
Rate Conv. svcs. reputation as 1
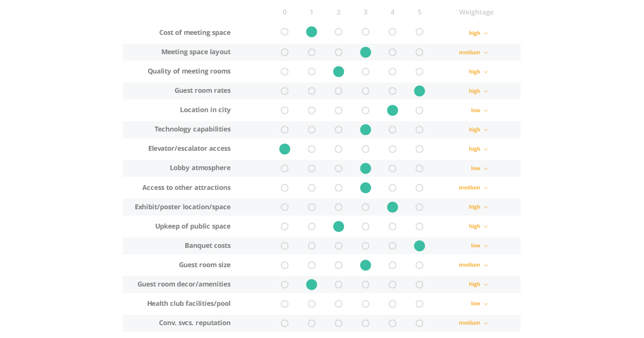(x=312, y=322)
